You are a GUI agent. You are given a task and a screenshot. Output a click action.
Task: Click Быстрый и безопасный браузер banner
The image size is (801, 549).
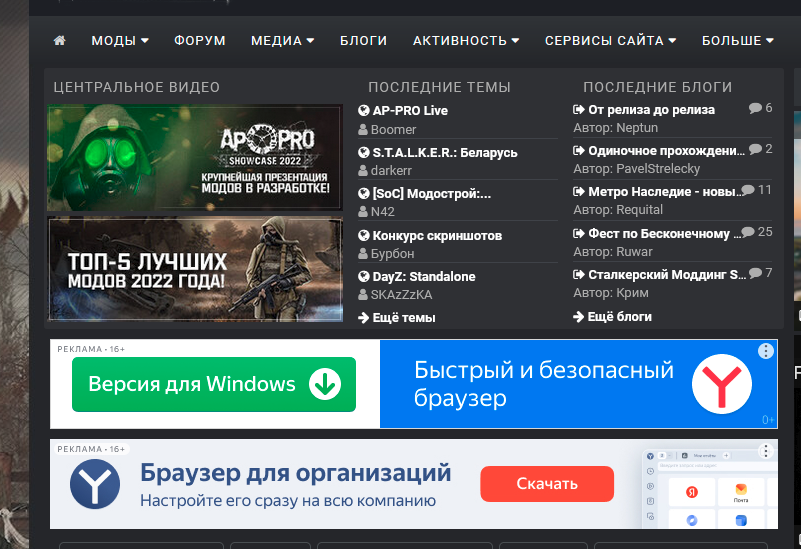coord(544,384)
